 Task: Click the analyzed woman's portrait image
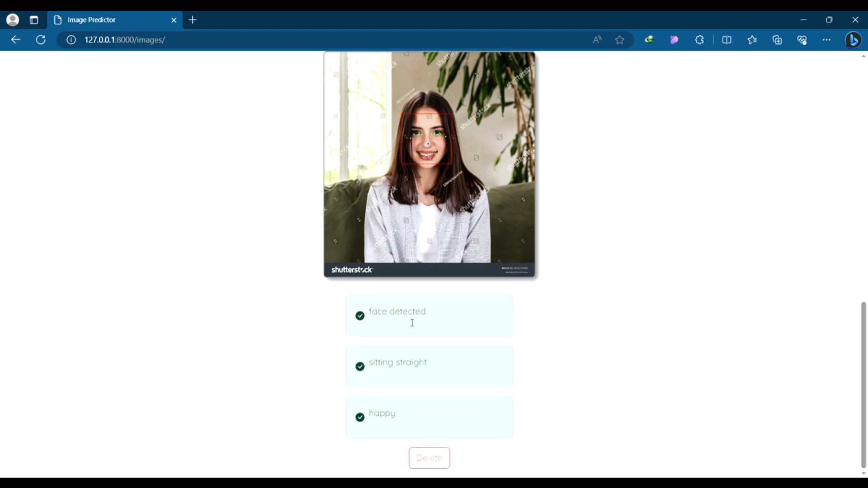coord(429,165)
